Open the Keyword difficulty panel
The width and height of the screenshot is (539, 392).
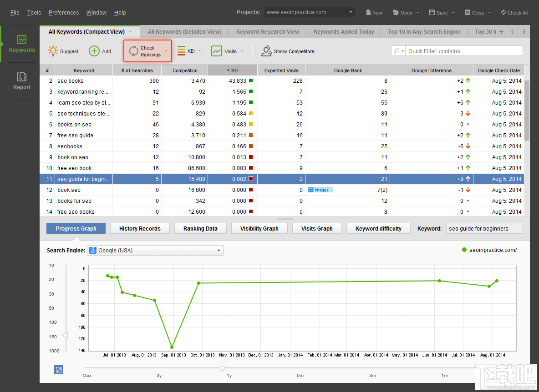pos(378,229)
